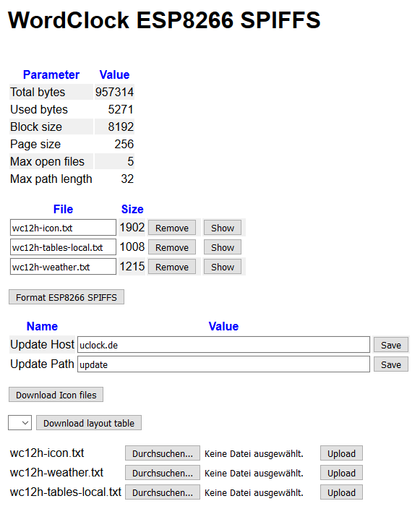Click the WordClock ESP8266 SPIFFS heading

click(x=164, y=20)
